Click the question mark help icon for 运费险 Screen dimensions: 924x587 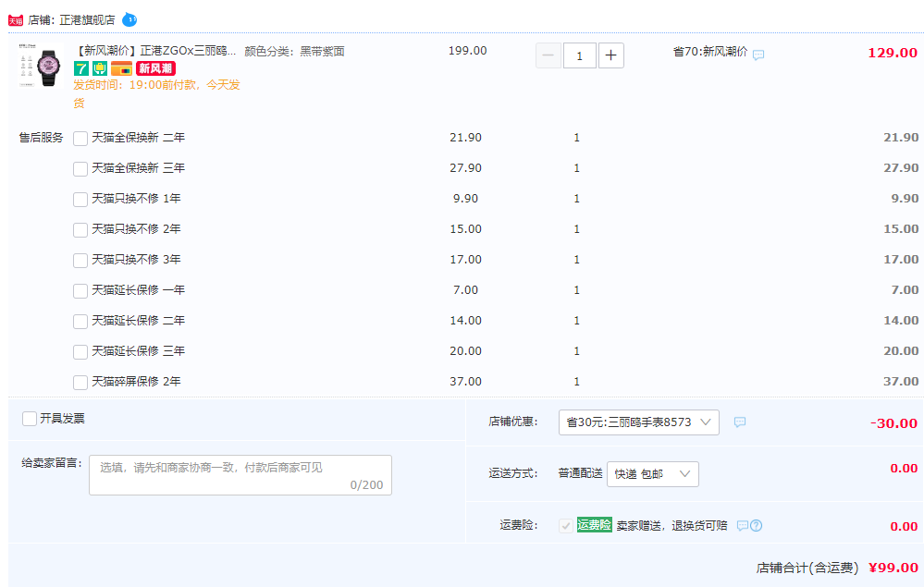pyautogui.click(x=756, y=525)
